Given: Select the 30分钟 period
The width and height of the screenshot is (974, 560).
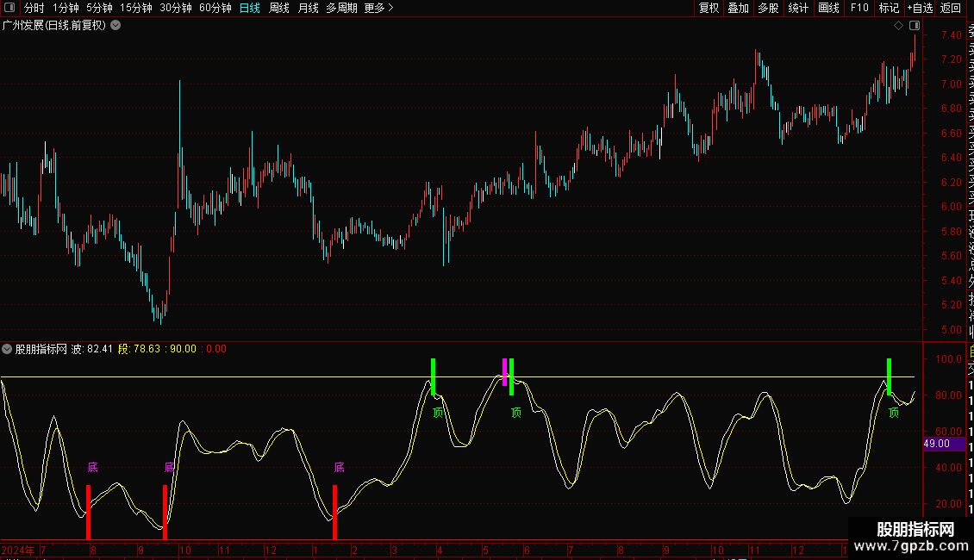Looking at the screenshot, I should (176, 8).
